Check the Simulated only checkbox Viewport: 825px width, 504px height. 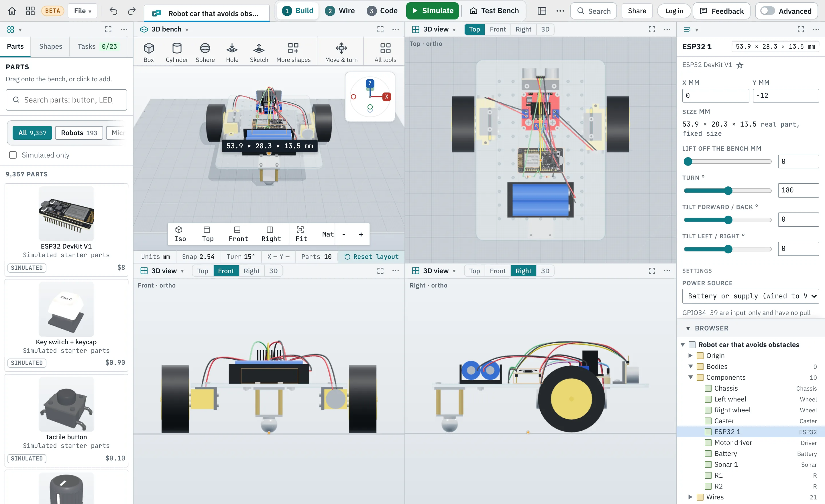(13, 155)
